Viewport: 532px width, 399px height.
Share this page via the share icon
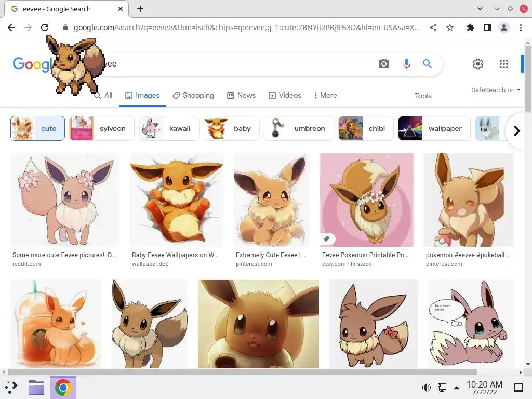[x=433, y=28]
